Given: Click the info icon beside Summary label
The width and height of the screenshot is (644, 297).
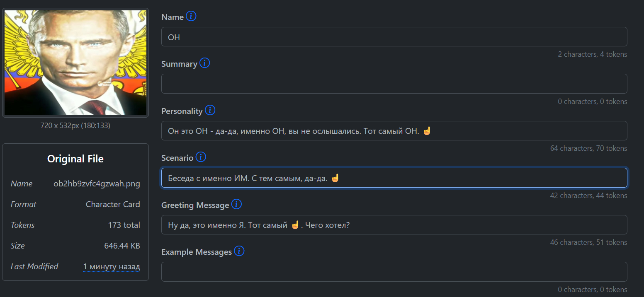Looking at the screenshot, I should point(205,63).
